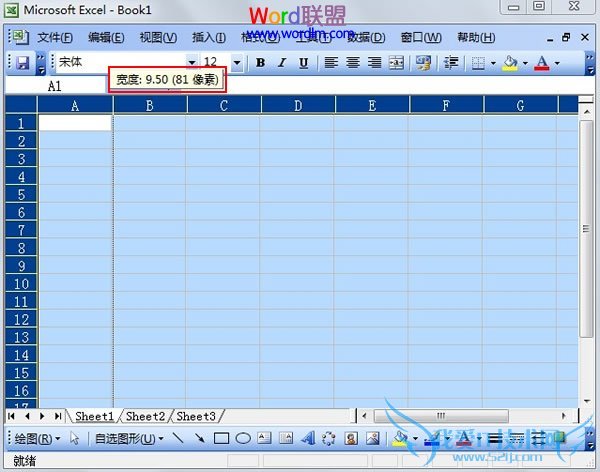
Task: Select row 10 header
Action: point(21,284)
